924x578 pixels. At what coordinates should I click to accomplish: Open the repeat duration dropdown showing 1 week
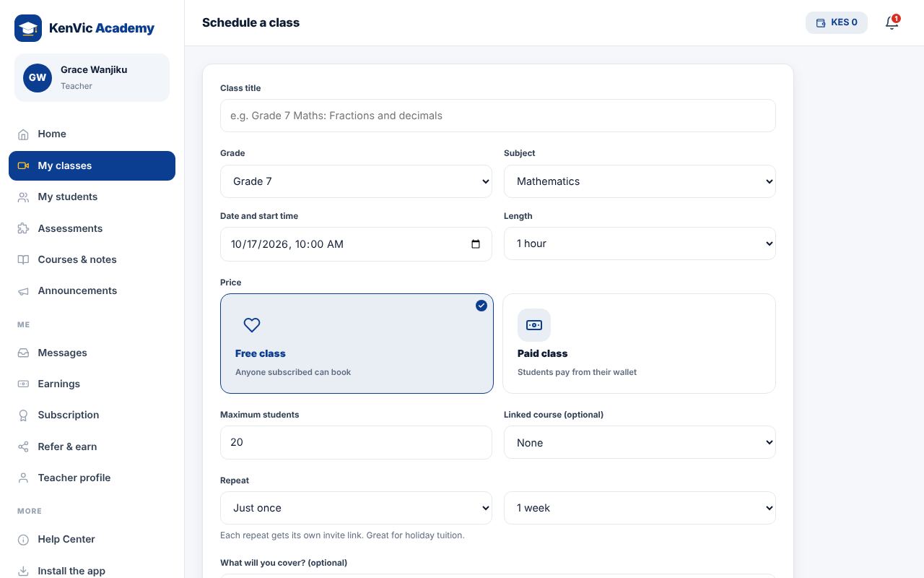coord(640,508)
